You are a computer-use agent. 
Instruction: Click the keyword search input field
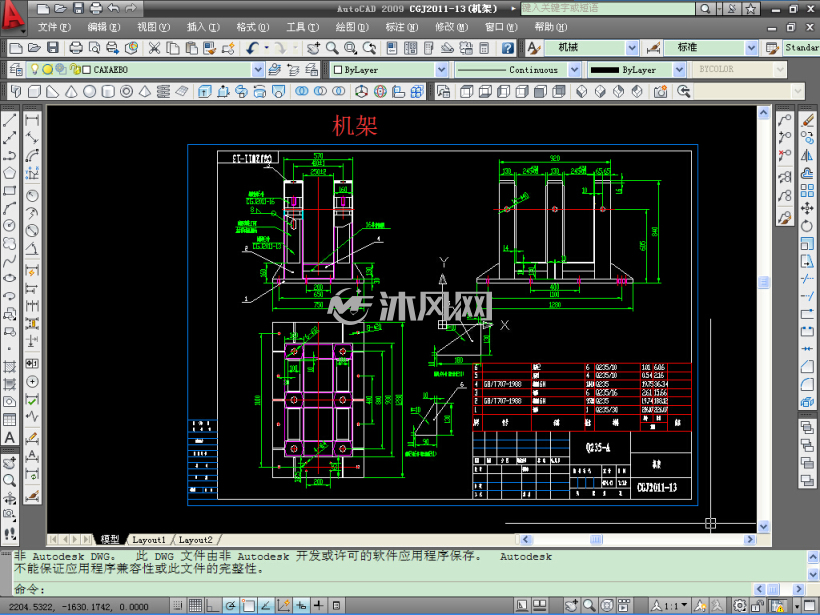point(608,8)
